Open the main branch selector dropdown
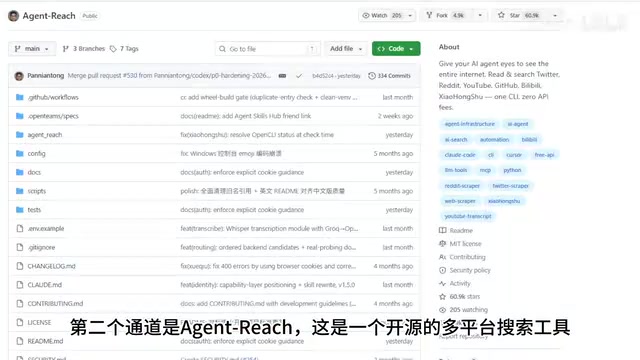The image size is (640, 360). (32, 49)
